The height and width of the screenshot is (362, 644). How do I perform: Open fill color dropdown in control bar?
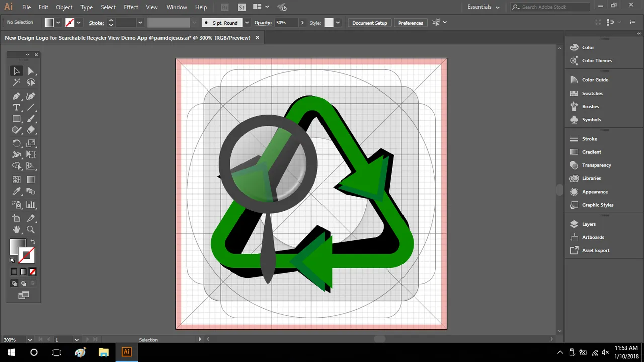coord(58,23)
